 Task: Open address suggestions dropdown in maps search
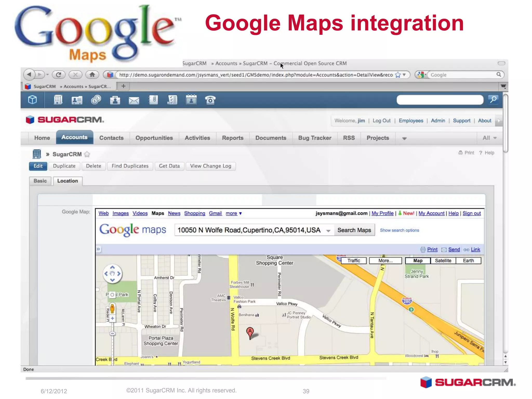(328, 231)
